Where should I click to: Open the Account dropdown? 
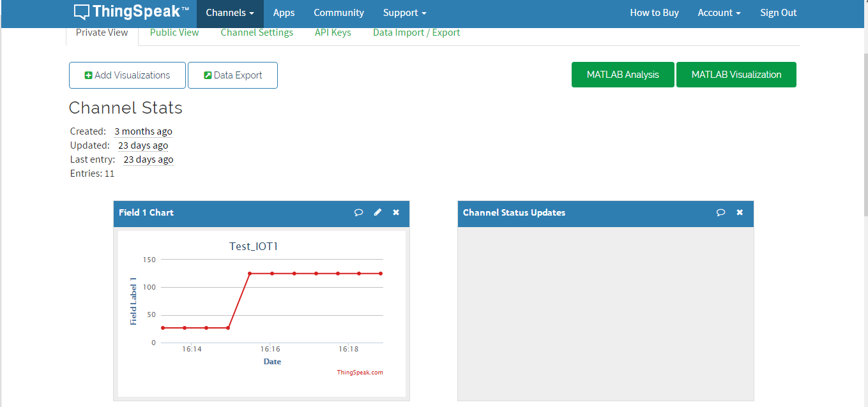click(719, 13)
